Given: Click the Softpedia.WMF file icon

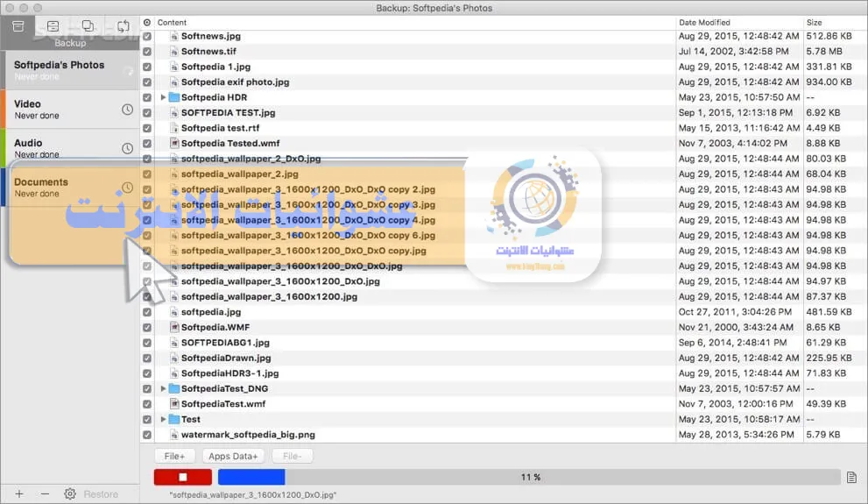Looking at the screenshot, I should 173,327.
